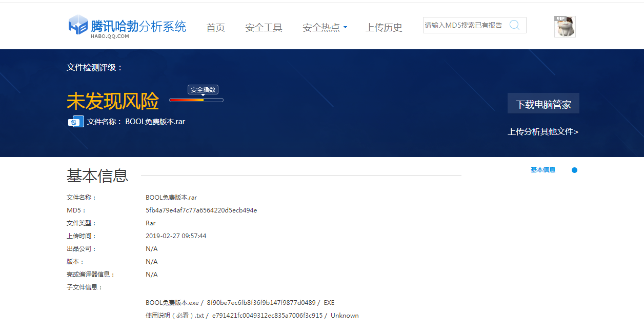Follow the 上传分析其他文件> link
Image resolution: width=644 pixels, height=330 pixels.
(543, 132)
